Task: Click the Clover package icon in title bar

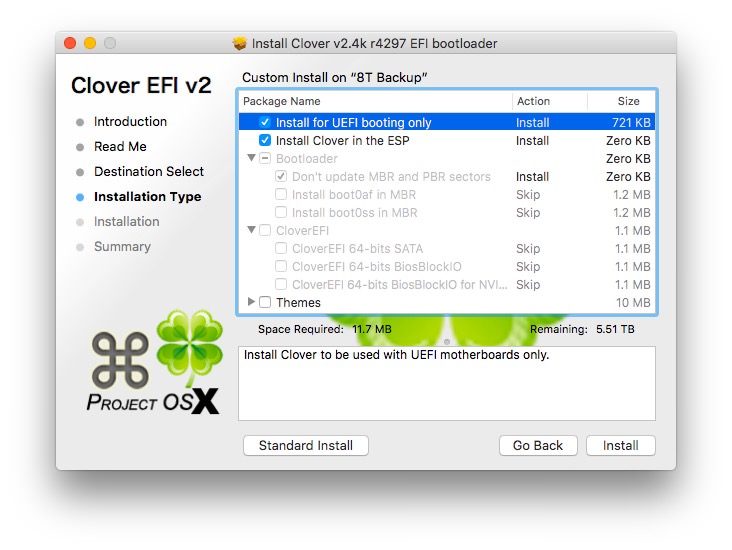Action: 239,43
